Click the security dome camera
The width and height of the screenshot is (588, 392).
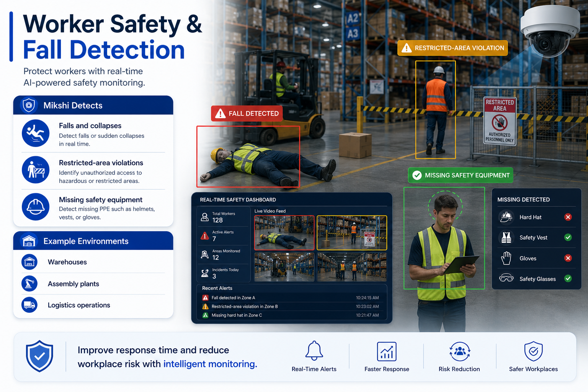pyautogui.click(x=550, y=32)
